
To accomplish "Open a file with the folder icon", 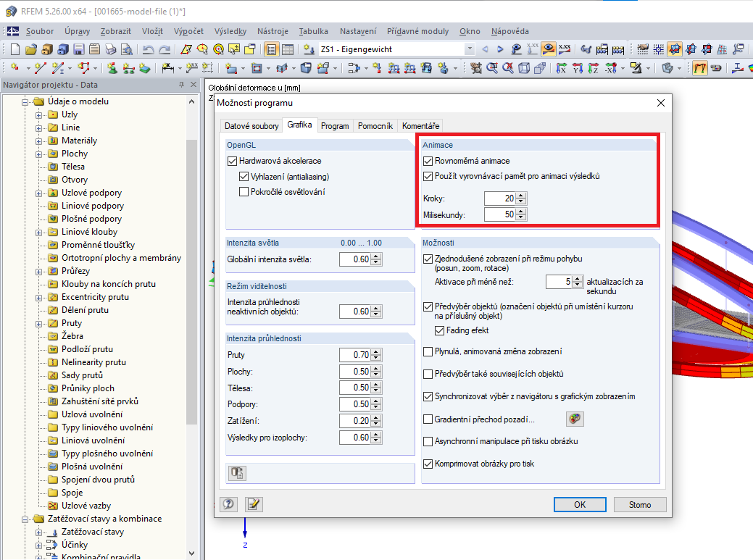I will (30, 49).
